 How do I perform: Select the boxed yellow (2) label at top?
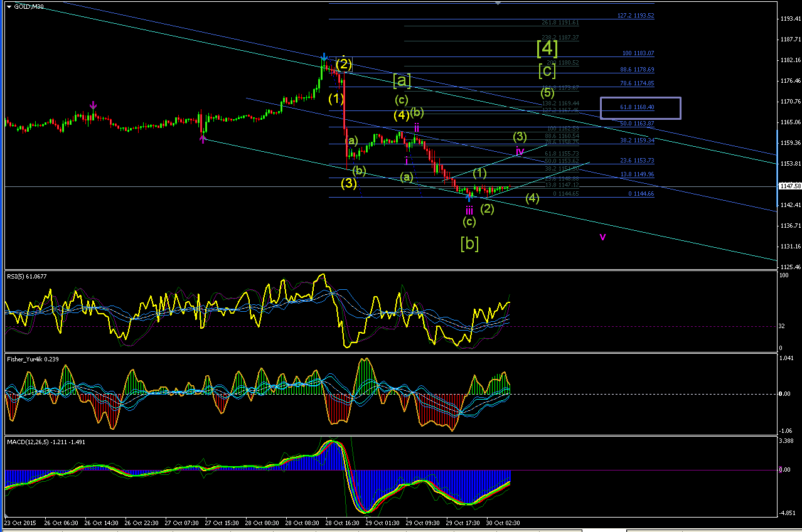pyautogui.click(x=344, y=64)
